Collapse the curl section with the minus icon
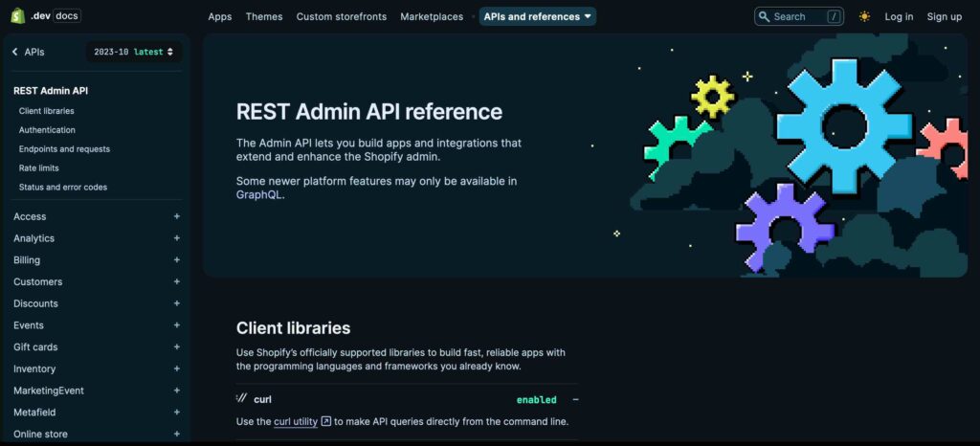980x446 pixels. pyautogui.click(x=575, y=400)
